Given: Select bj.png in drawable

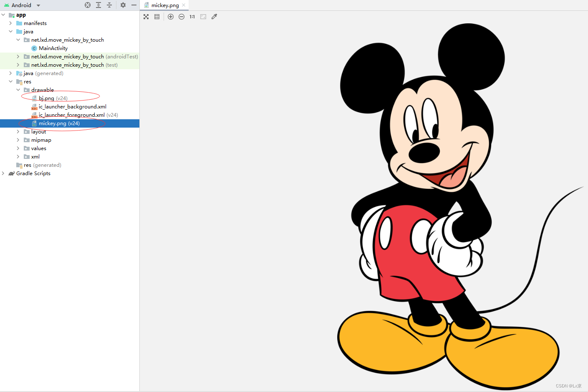Looking at the screenshot, I should (x=53, y=98).
